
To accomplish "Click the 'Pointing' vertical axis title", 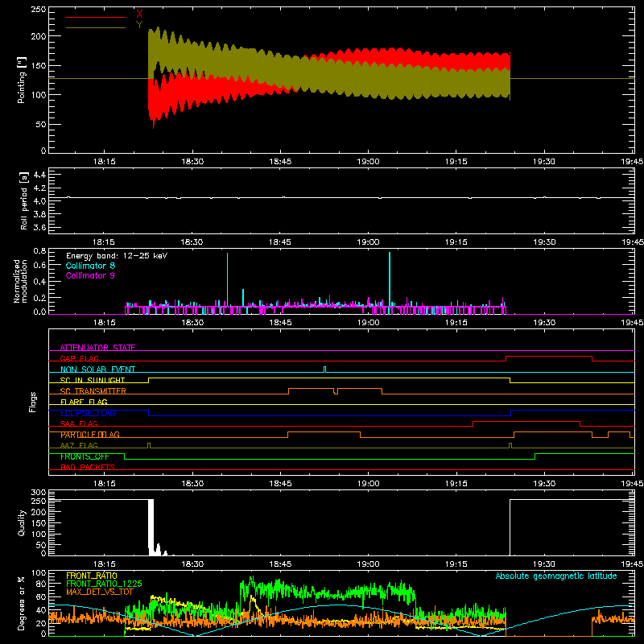I will click(22, 80).
